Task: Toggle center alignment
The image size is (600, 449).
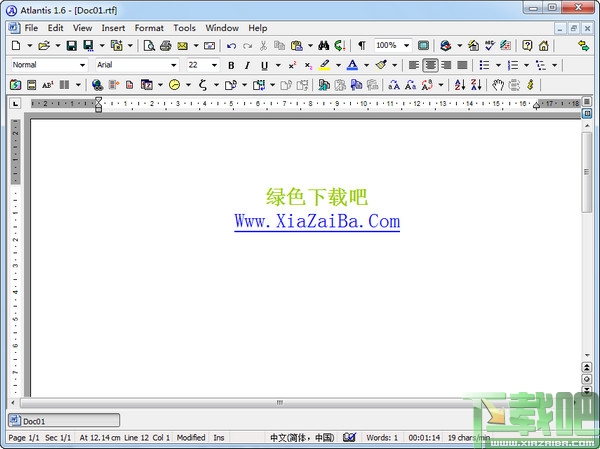Action: (430, 65)
